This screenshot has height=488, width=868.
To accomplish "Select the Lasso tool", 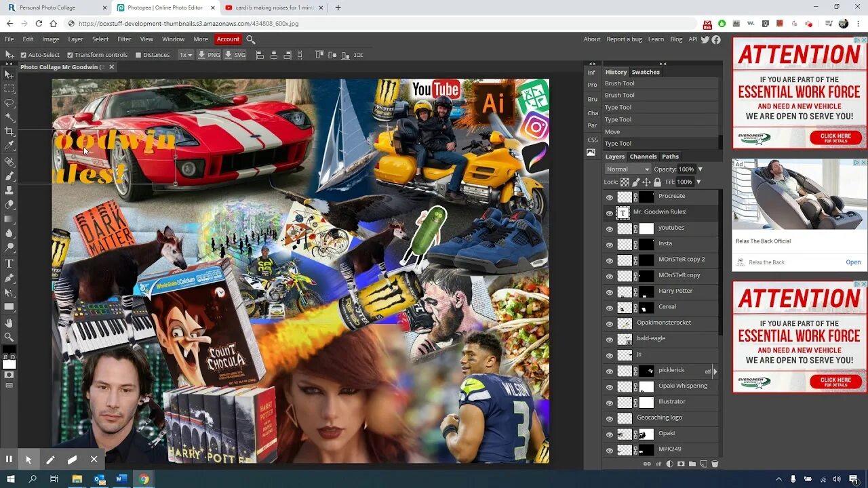I will coord(9,103).
